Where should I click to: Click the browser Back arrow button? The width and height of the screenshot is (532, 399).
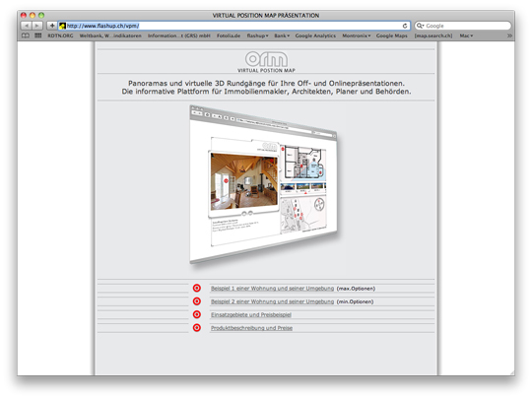tap(27, 26)
